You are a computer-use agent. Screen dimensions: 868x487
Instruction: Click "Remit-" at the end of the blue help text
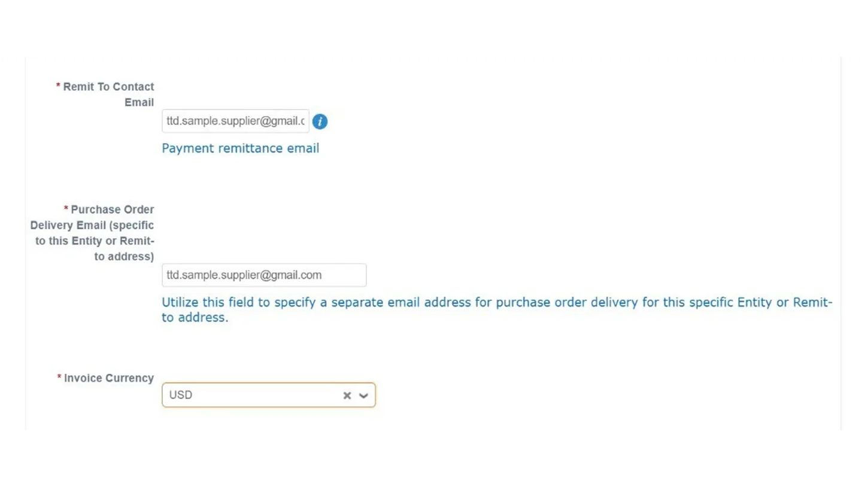[812, 302]
